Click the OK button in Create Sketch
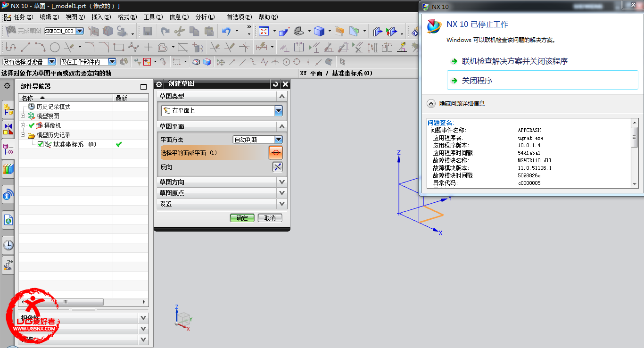 tap(242, 218)
